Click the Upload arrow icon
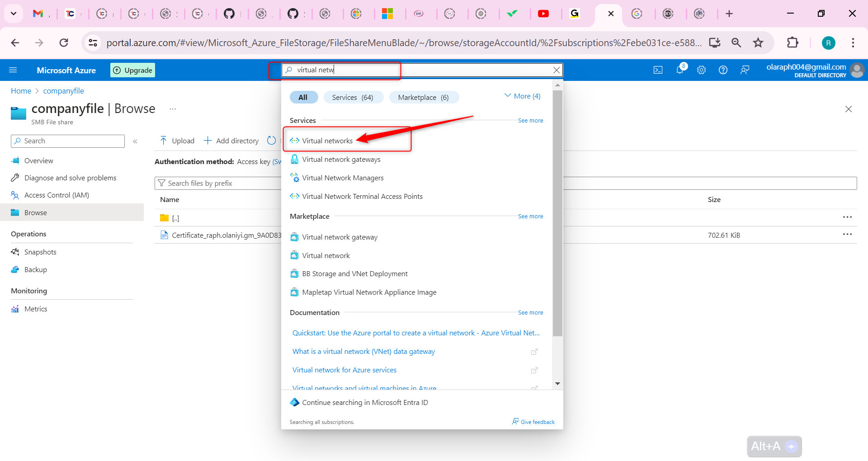 pos(163,141)
